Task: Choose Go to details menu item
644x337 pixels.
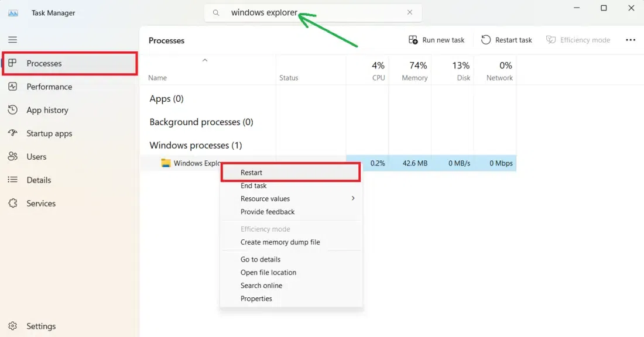Action: point(291,259)
